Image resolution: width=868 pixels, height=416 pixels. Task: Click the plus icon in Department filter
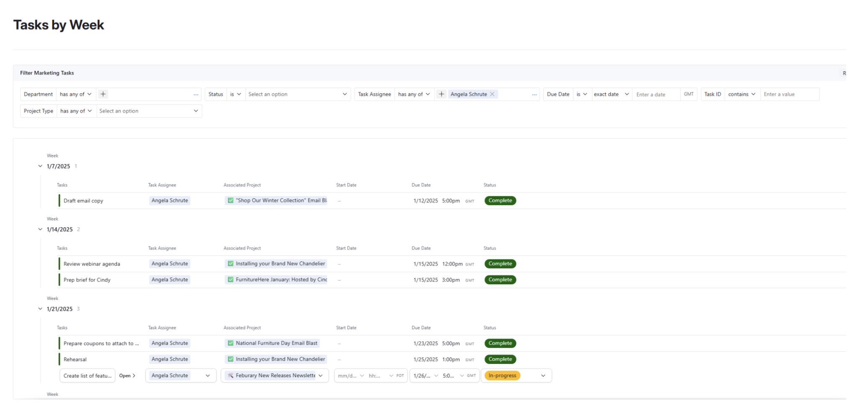(103, 94)
